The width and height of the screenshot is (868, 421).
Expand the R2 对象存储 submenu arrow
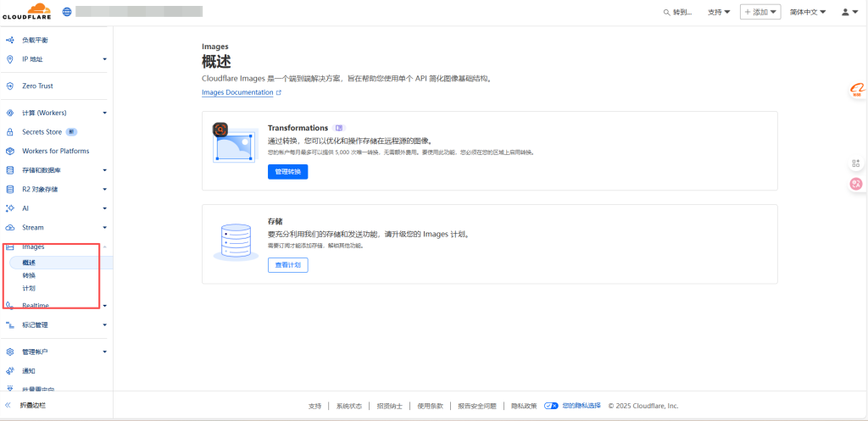coord(104,189)
